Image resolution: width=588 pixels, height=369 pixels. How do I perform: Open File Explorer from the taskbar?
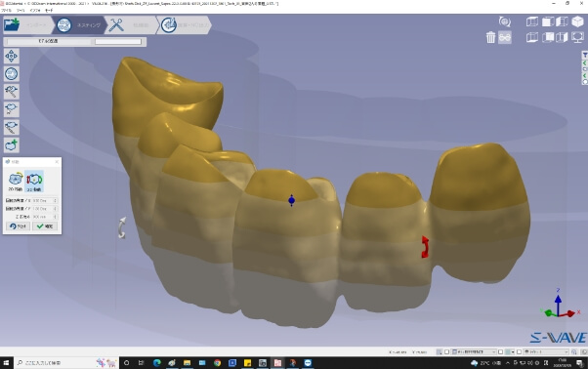(187, 362)
